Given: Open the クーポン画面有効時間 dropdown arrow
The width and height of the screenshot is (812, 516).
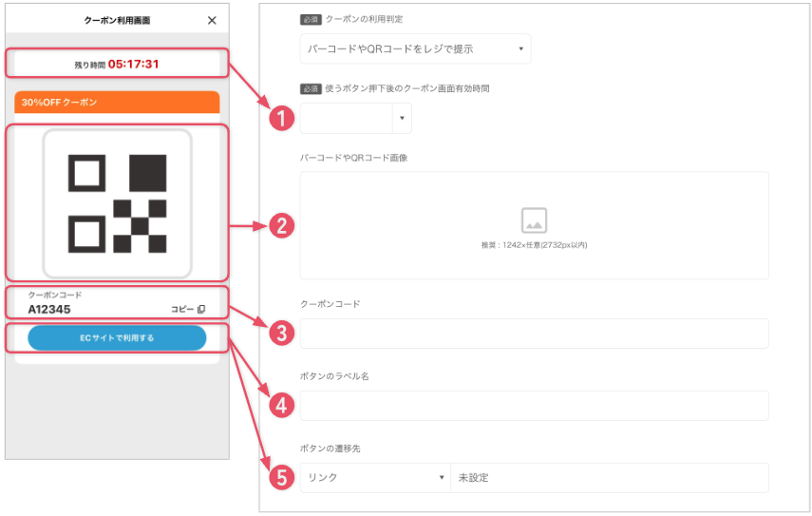Looking at the screenshot, I should tap(402, 118).
